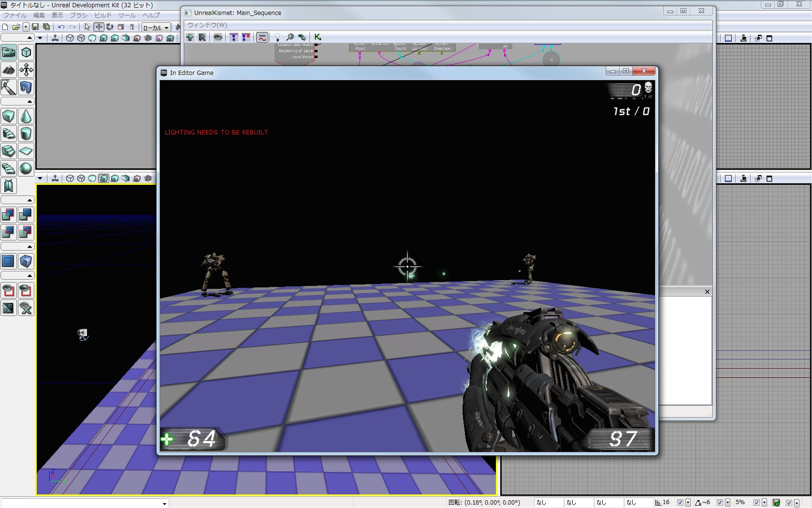Toggle scale grid snapping checkbox
This screenshot has width=812, height=508.
[x=756, y=503]
